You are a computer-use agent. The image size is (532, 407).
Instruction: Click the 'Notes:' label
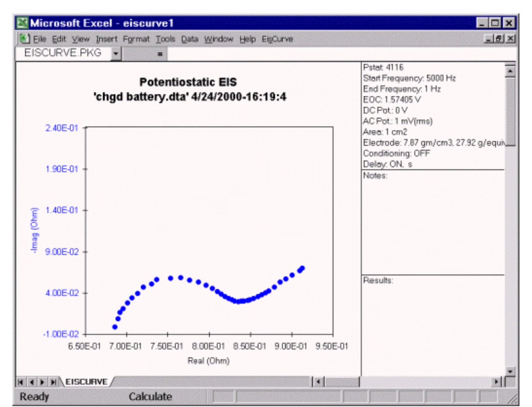click(375, 176)
